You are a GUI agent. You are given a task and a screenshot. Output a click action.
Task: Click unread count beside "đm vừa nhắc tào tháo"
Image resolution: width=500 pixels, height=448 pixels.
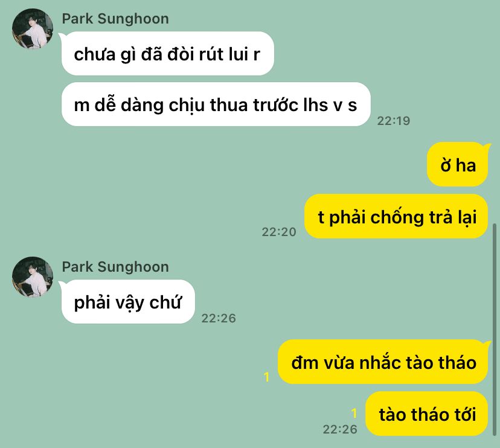pyautogui.click(x=267, y=377)
